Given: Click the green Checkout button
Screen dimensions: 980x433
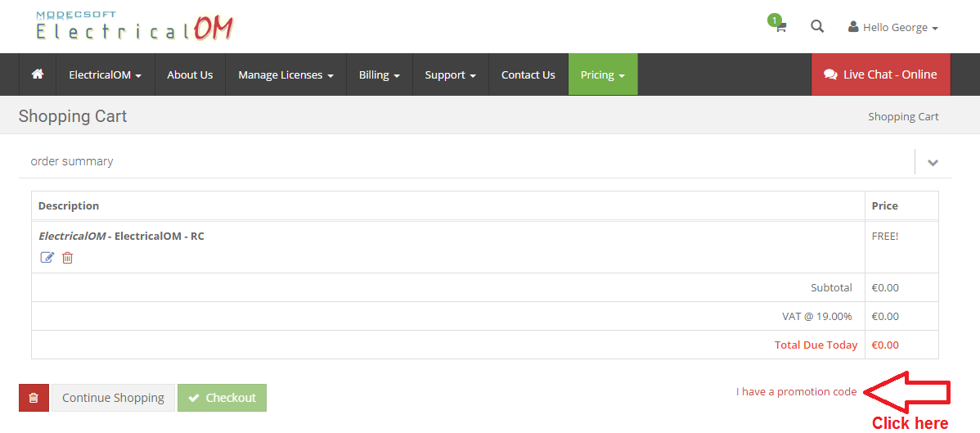Looking at the screenshot, I should coord(222,398).
